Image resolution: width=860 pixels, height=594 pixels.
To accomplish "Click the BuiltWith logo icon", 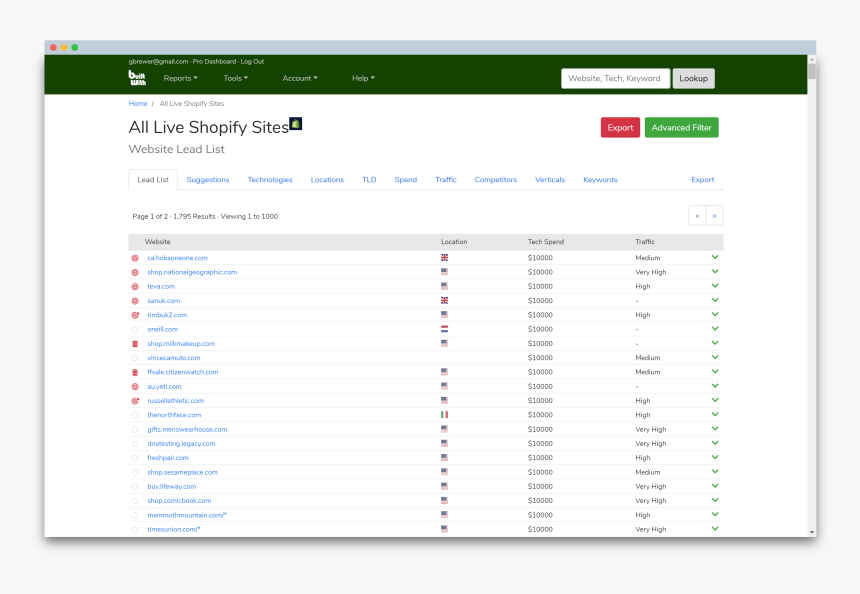I will pos(137,77).
